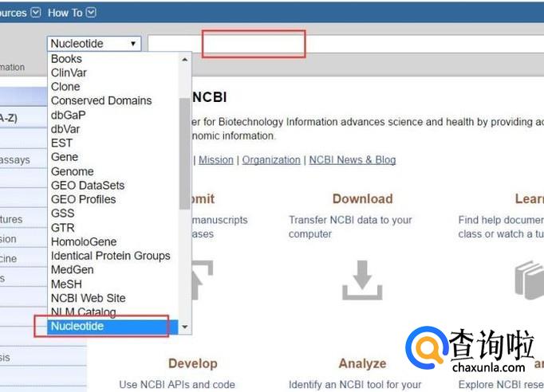Viewport: 544px width, 392px height.
Task: Click the Develop heading
Action: [193, 363]
